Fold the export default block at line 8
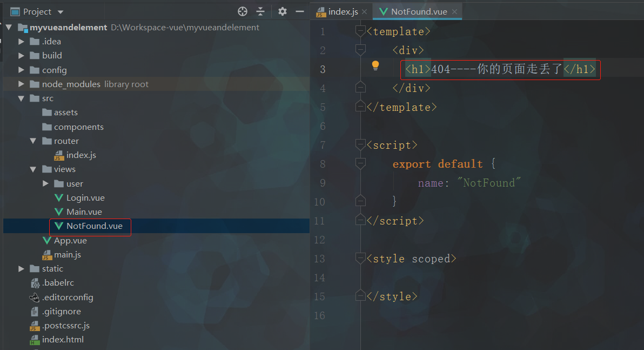 coord(360,164)
